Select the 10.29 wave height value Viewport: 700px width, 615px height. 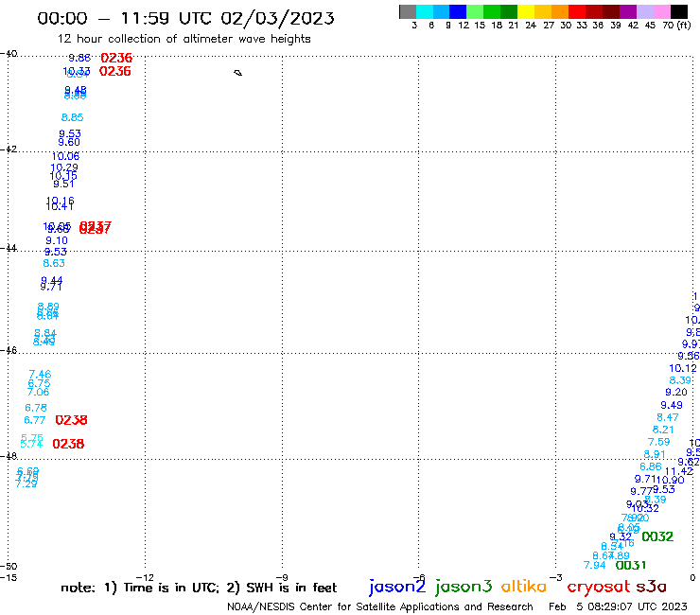point(64,167)
